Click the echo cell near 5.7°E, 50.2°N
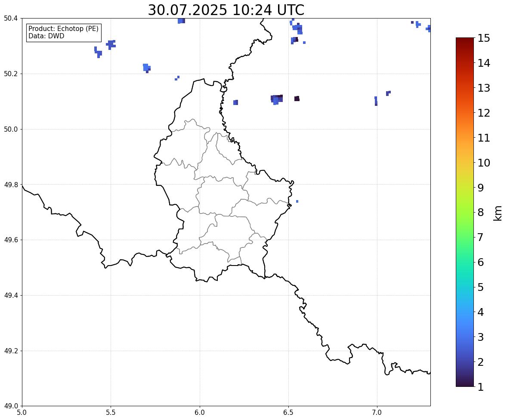 point(146,68)
